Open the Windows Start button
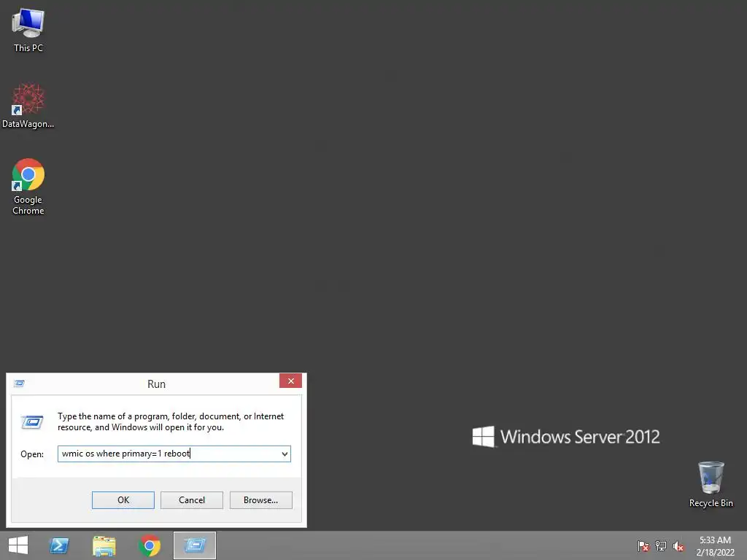 (18, 545)
